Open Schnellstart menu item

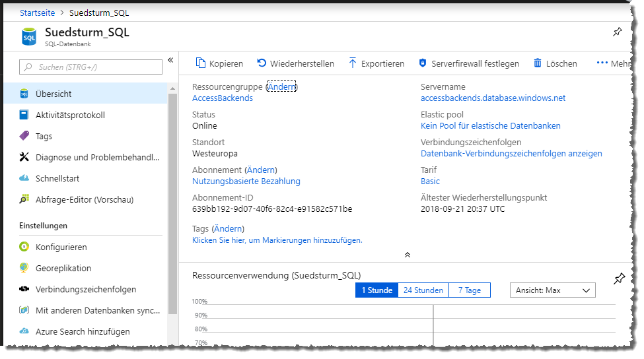click(85, 178)
